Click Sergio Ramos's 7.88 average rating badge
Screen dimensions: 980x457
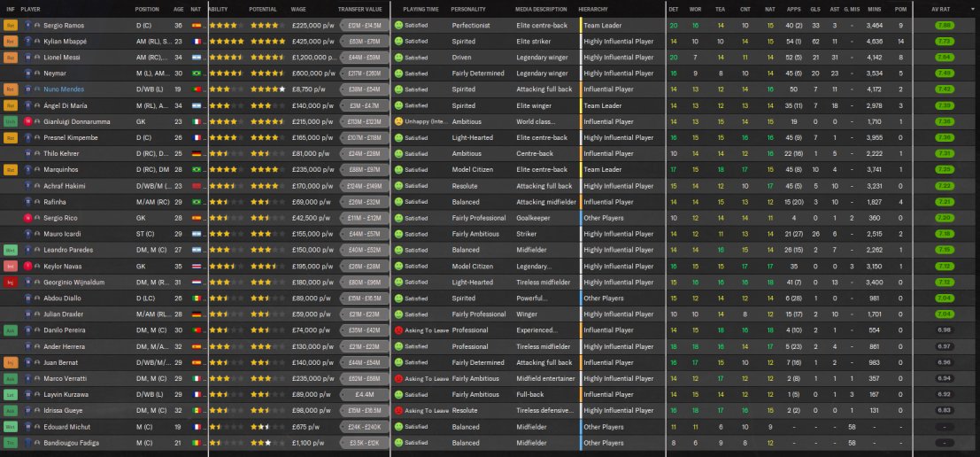coord(945,26)
